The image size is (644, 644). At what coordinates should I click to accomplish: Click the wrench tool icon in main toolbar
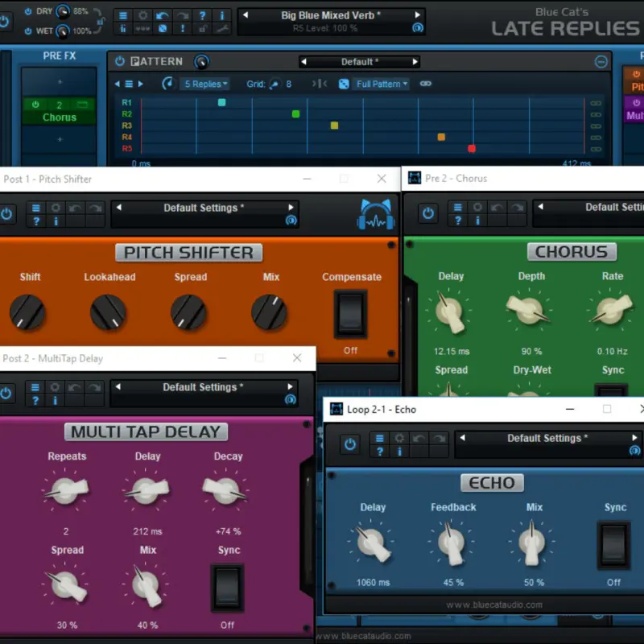click(x=222, y=28)
